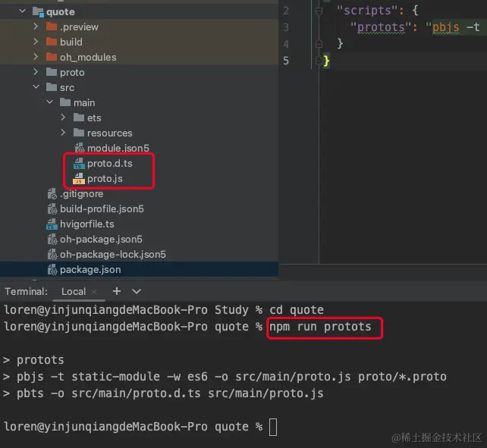Click the oh_modules folder icon
Image resolution: width=487 pixels, height=448 pixels.
pyautogui.click(x=52, y=57)
